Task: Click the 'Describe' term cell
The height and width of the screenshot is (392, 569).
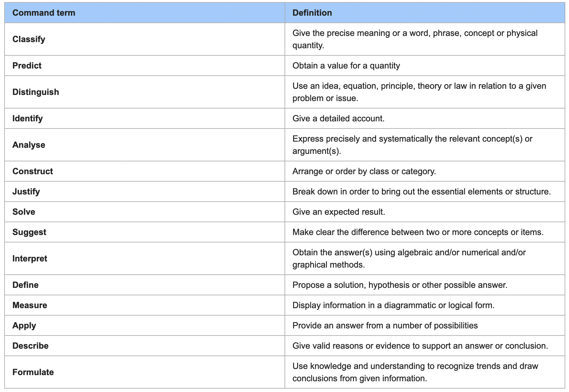Action: pyautogui.click(x=30, y=346)
